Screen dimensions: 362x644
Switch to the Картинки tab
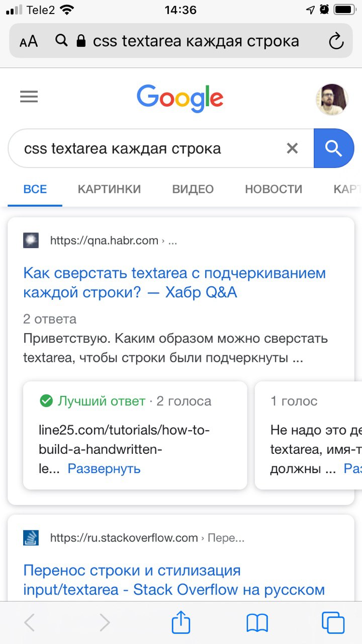pyautogui.click(x=109, y=189)
